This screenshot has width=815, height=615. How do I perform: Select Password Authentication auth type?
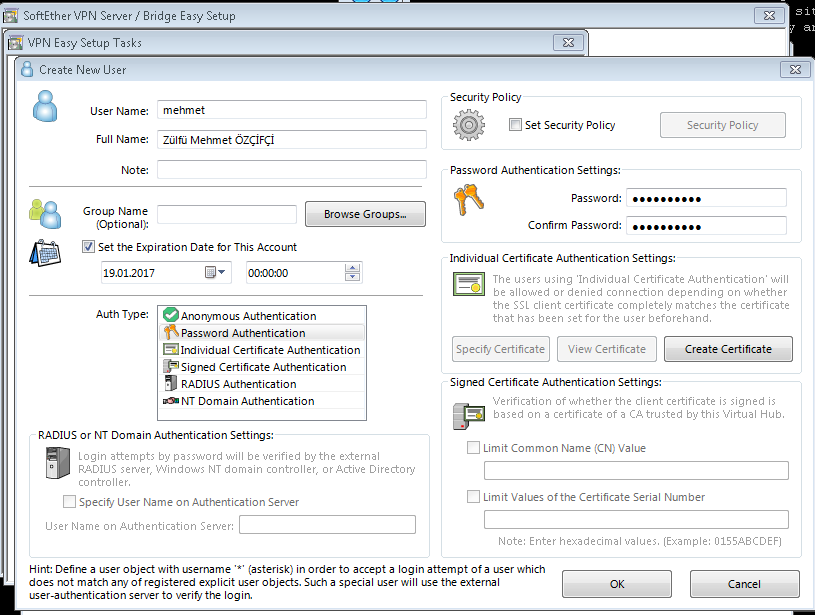point(261,333)
